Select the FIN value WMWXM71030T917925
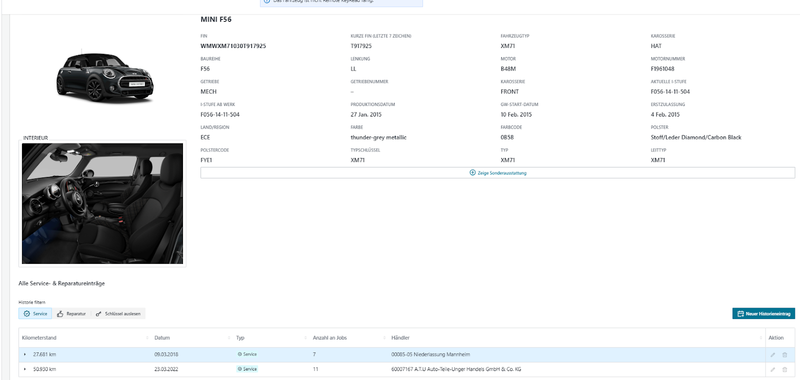800x380 pixels. coord(233,46)
